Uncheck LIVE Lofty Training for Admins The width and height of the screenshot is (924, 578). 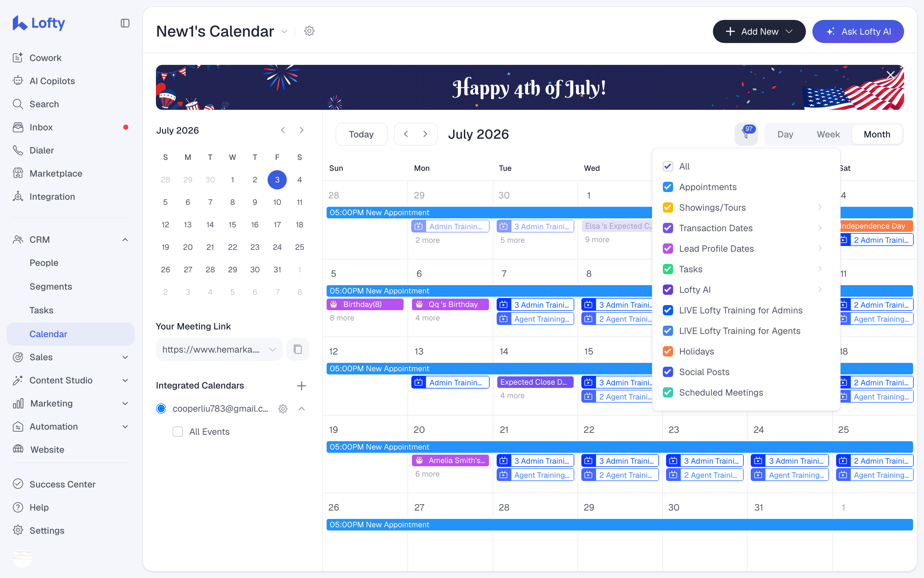(668, 311)
